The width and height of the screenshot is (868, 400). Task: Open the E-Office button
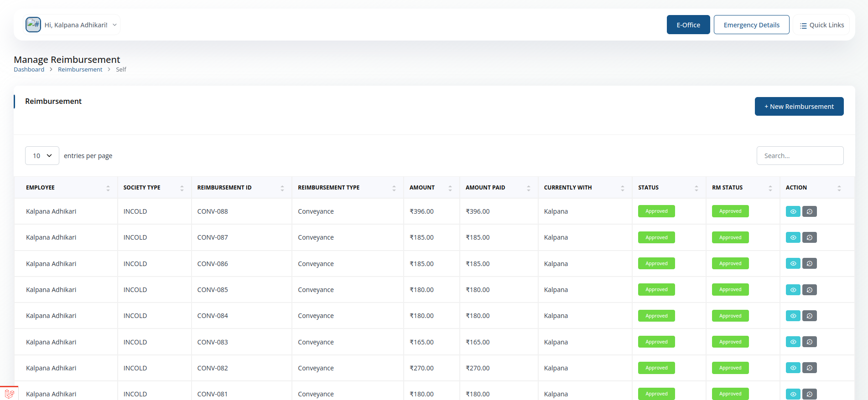[x=688, y=25]
